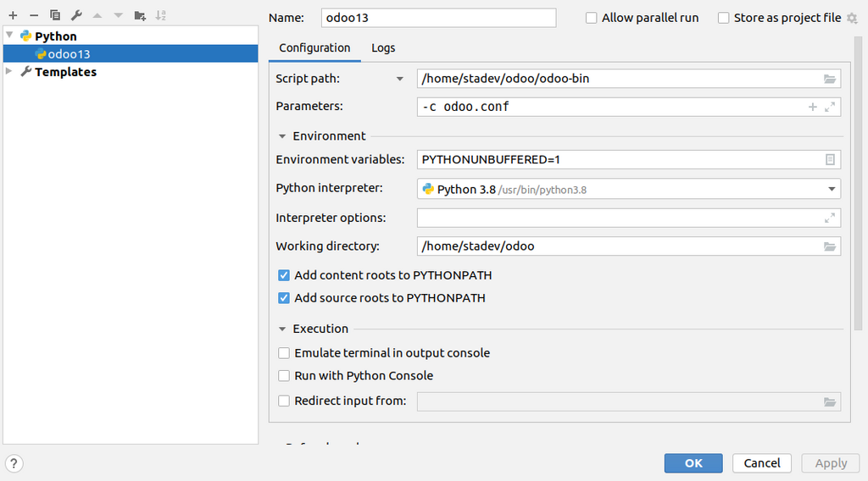Click the OK button
This screenshot has height=481, width=868.
point(693,463)
